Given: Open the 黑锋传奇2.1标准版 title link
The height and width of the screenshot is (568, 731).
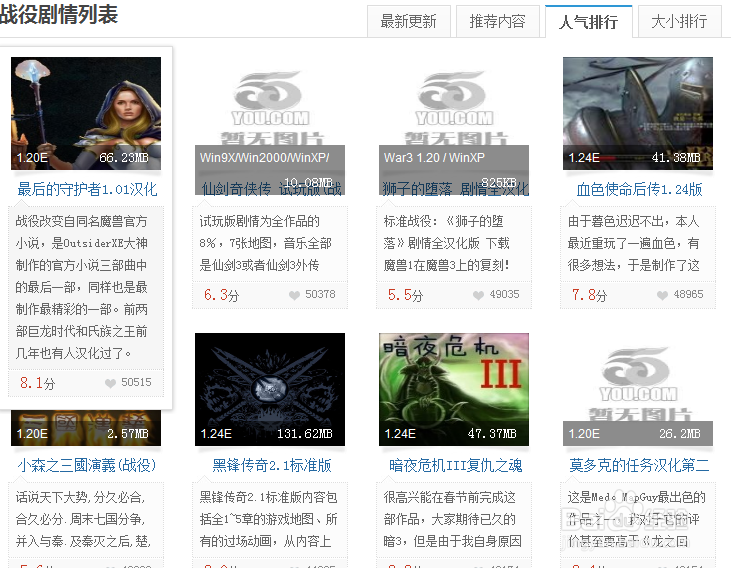Looking at the screenshot, I should point(272,465).
